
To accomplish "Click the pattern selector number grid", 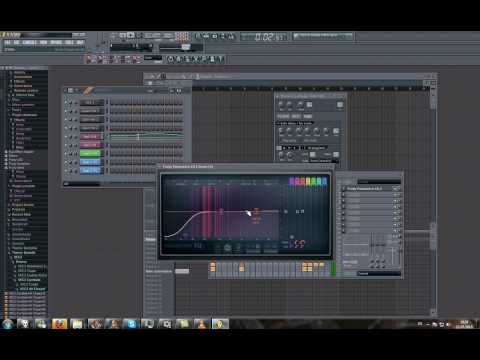I will tap(182, 36).
